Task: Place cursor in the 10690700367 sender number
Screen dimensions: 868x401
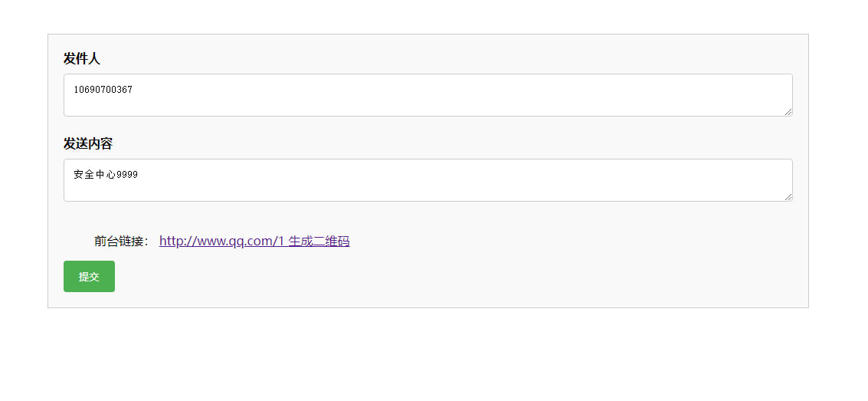Action: [x=103, y=89]
